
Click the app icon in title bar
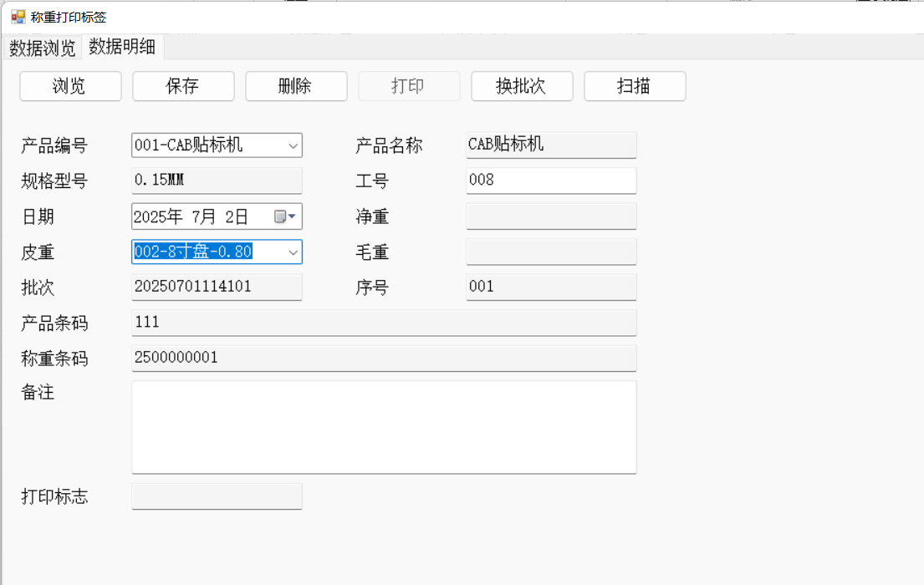click(x=18, y=17)
